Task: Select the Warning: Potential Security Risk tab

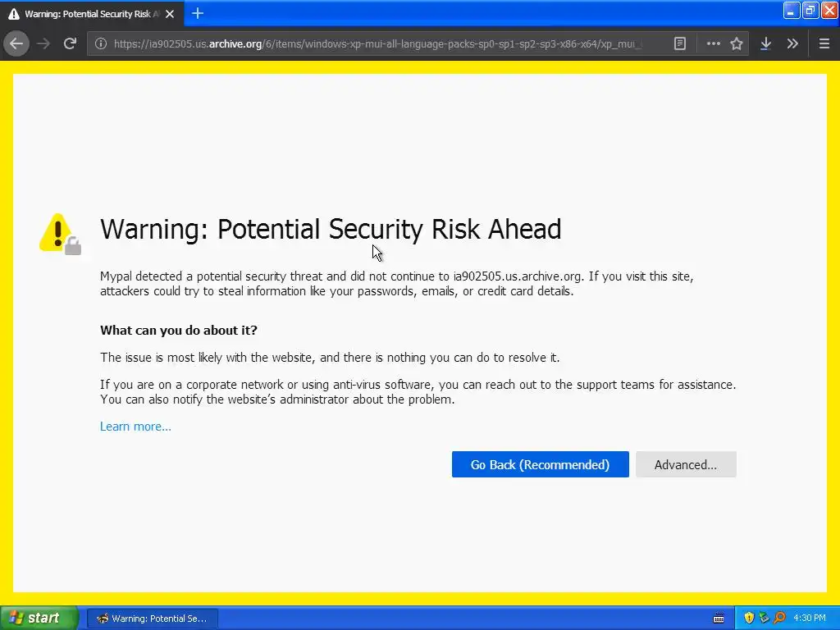Action: [x=91, y=14]
